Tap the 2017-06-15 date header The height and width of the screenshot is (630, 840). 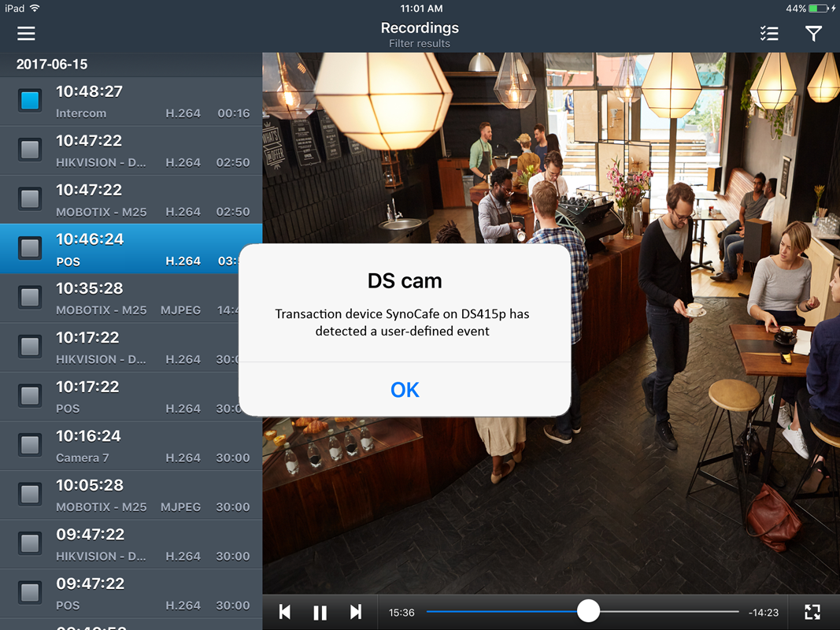[52, 65]
